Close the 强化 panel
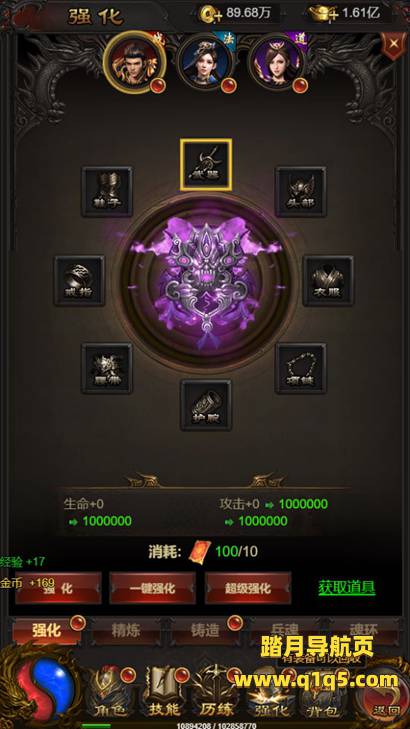This screenshot has width=410, height=729. pos(393,45)
